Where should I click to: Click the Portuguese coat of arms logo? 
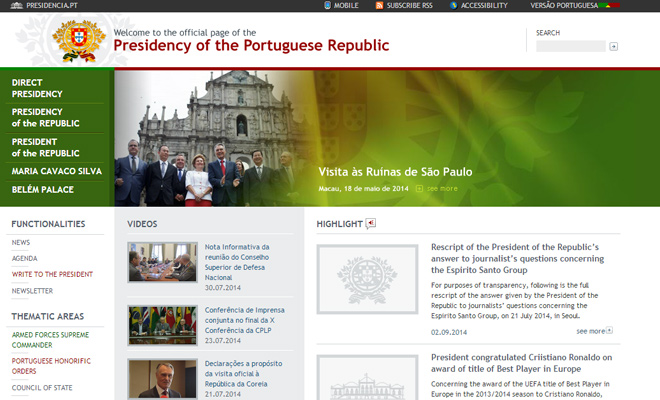tap(79, 41)
